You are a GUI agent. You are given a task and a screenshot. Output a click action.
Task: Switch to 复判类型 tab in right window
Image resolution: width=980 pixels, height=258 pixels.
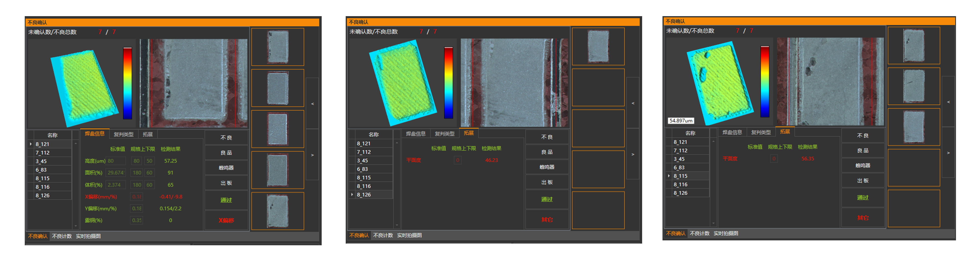(x=761, y=132)
